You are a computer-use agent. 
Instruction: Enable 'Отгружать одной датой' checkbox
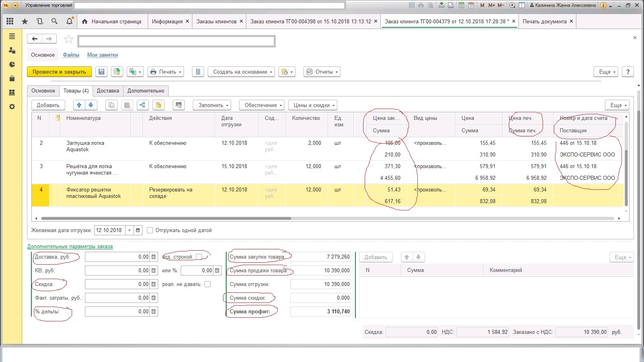[x=150, y=230]
